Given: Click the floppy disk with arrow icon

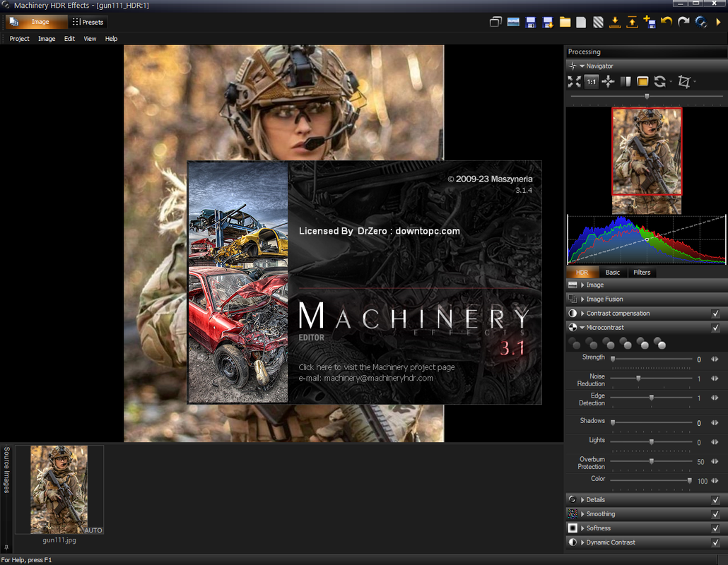Looking at the screenshot, I should pyautogui.click(x=548, y=22).
